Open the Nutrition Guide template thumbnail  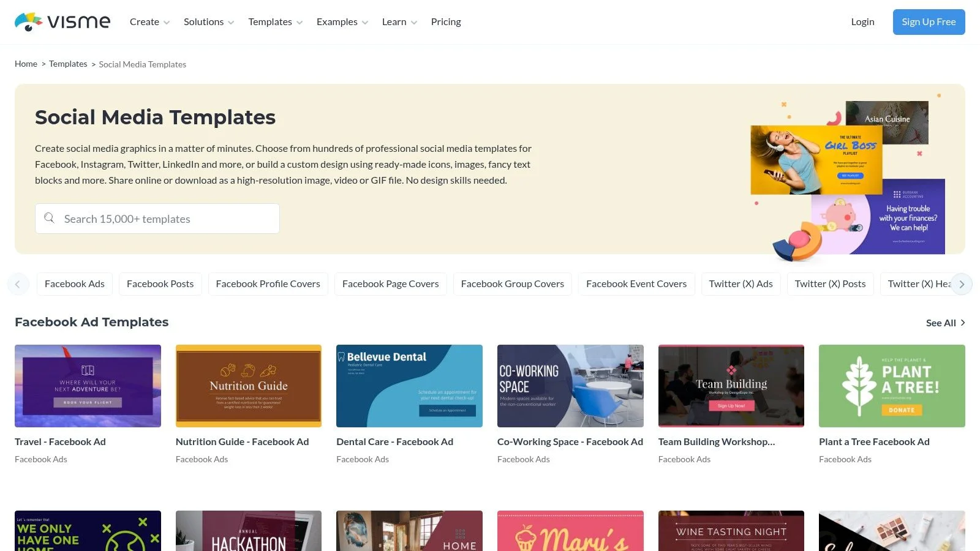(x=248, y=386)
